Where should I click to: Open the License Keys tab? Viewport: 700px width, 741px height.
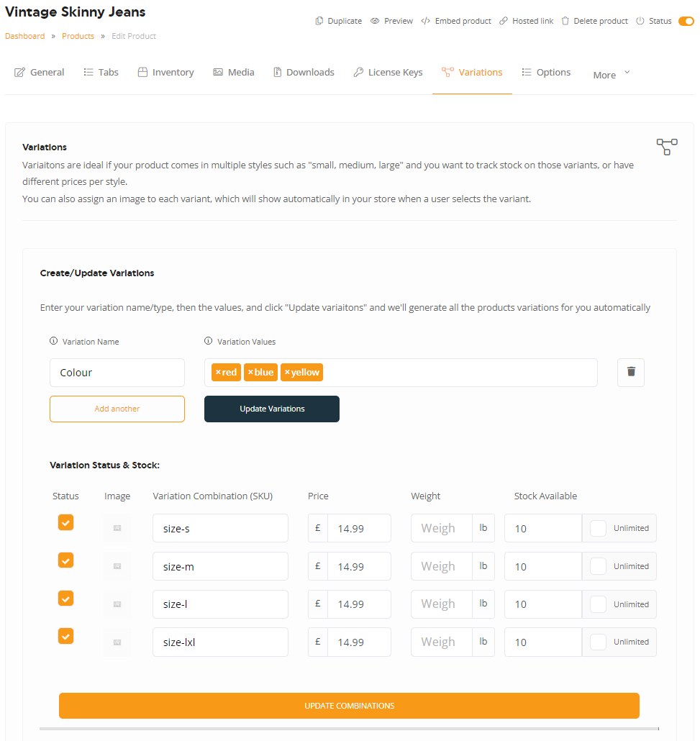click(388, 73)
